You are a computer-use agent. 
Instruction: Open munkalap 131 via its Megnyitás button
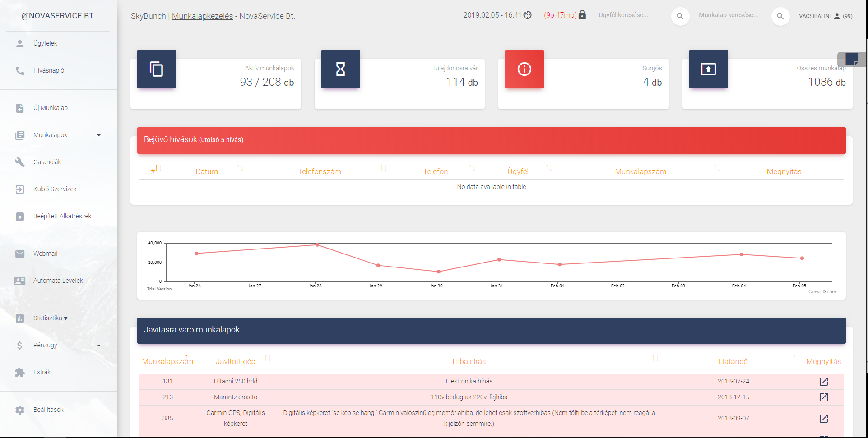[x=824, y=381]
